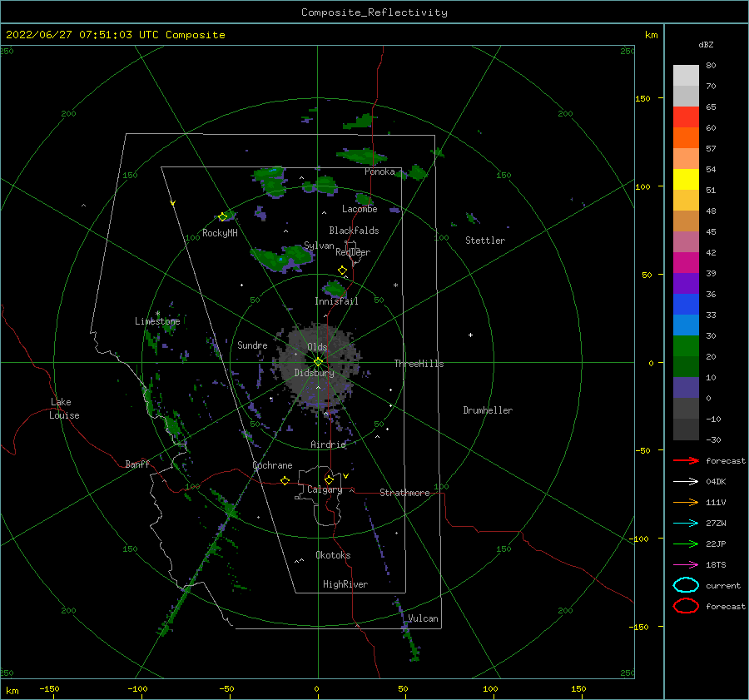The width and height of the screenshot is (749, 700).
Task: Click the RockyMH label
Action: (220, 233)
